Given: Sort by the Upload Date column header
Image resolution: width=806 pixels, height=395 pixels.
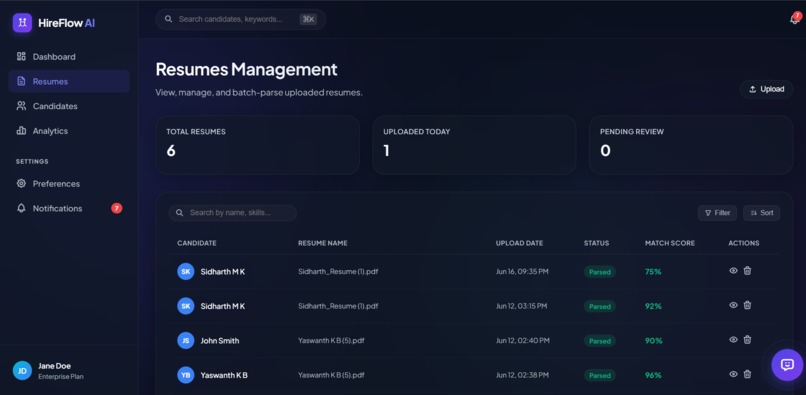Looking at the screenshot, I should 519,243.
